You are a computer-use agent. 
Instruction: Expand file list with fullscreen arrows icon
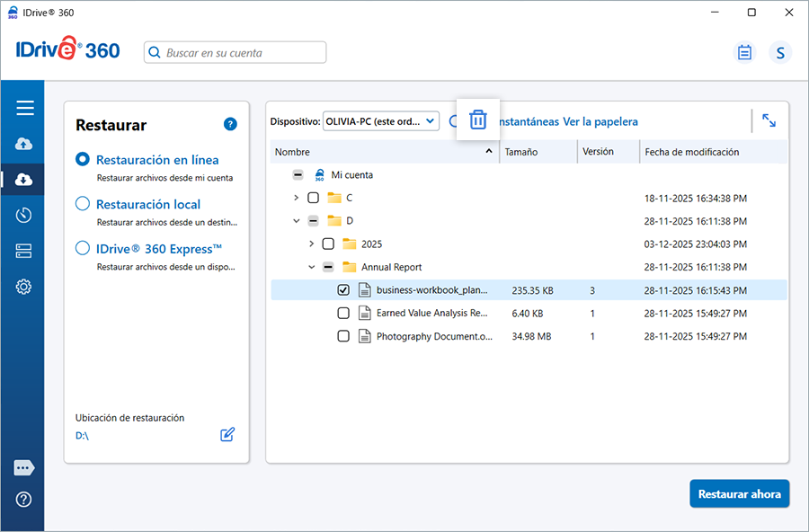point(769,120)
